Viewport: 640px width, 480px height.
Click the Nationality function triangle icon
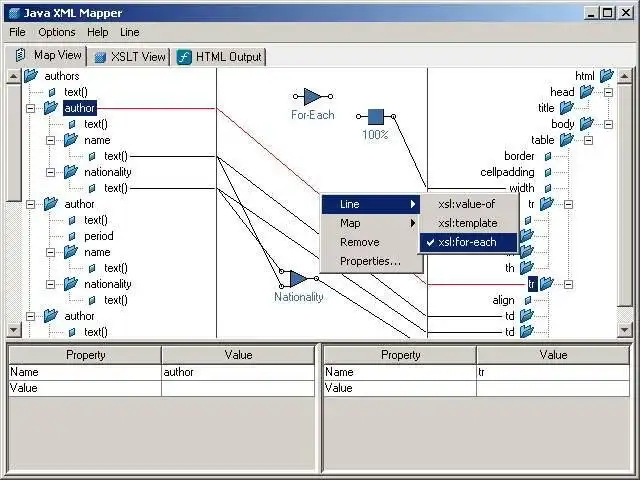pyautogui.click(x=298, y=278)
